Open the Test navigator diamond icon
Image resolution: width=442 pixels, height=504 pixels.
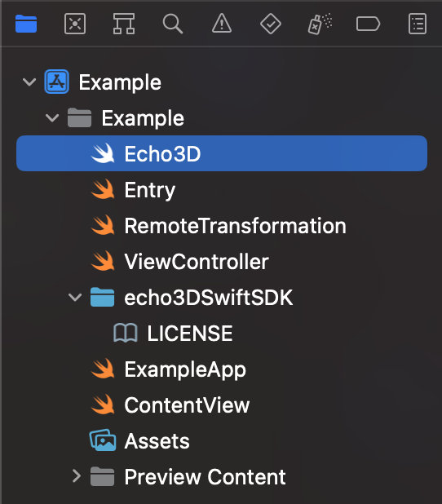tap(271, 24)
